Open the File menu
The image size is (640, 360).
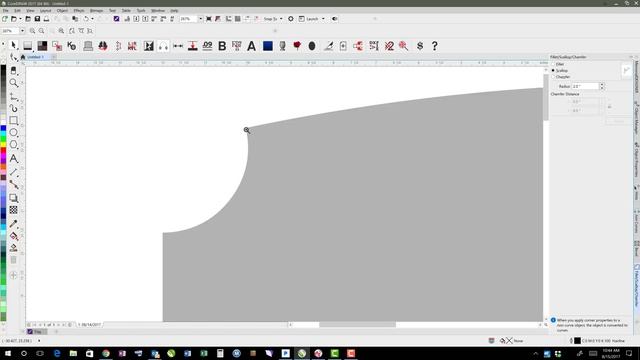6,11
